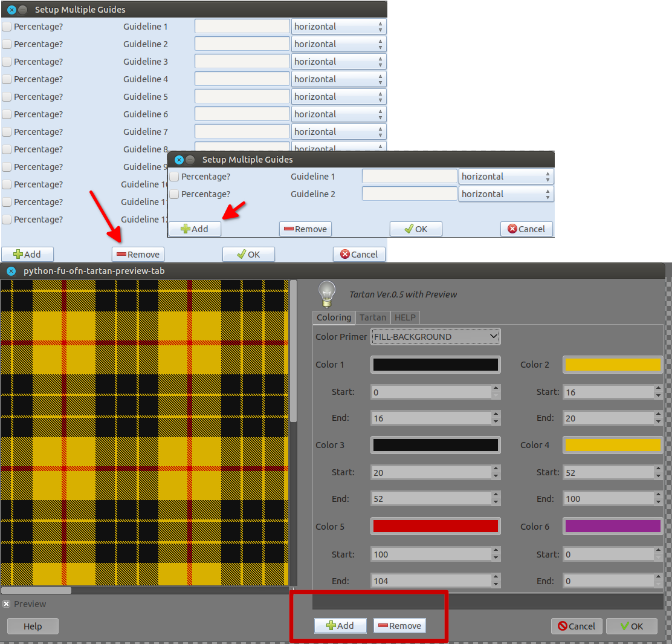Click vertical scrollbar of tartan preview
The width and height of the screenshot is (672, 644).
coord(294,351)
